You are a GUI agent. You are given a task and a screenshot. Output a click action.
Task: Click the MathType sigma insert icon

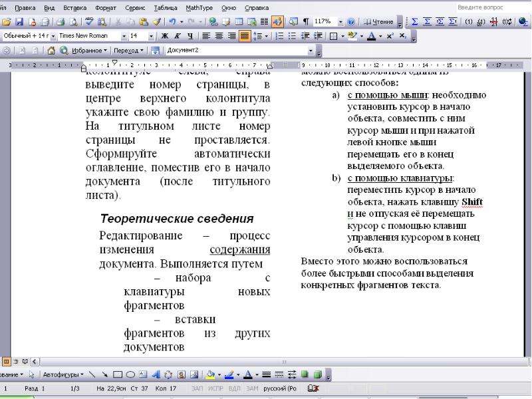click(414, 22)
